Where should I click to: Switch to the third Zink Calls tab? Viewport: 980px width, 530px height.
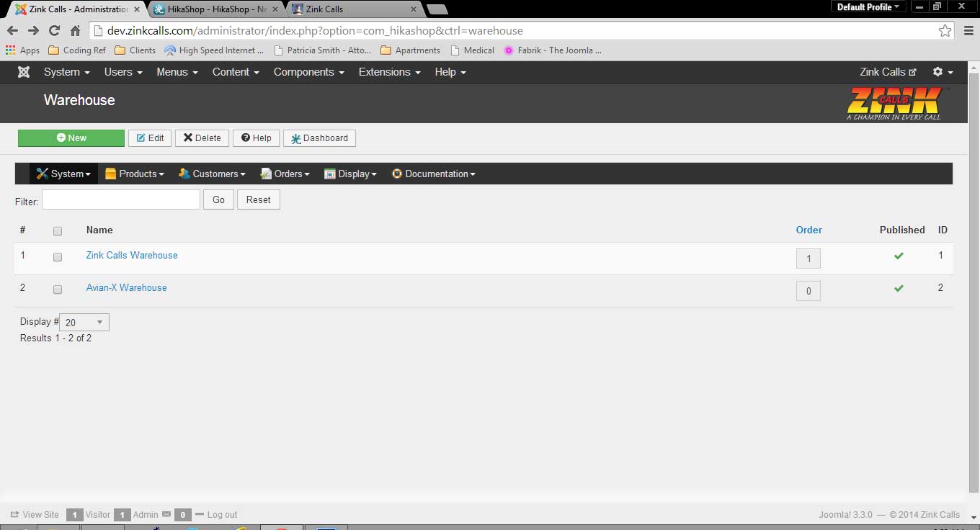pos(355,9)
